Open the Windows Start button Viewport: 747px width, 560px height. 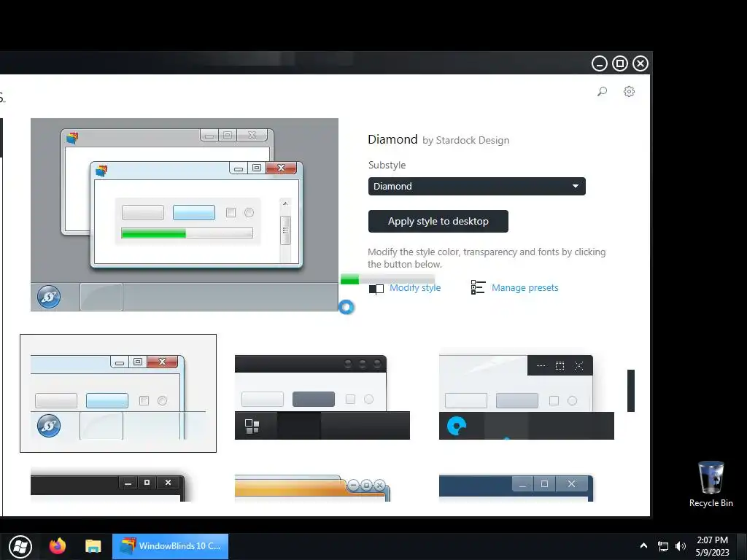click(x=20, y=546)
